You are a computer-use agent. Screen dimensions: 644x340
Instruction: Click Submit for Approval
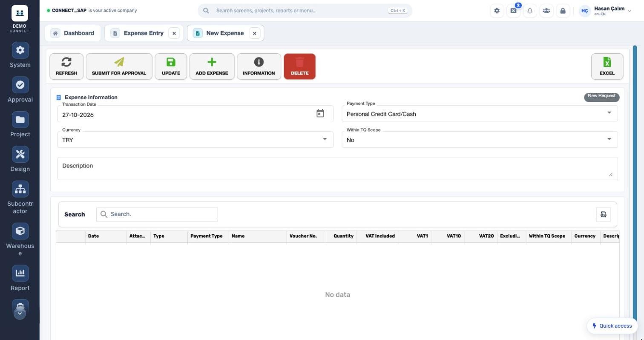tap(119, 66)
